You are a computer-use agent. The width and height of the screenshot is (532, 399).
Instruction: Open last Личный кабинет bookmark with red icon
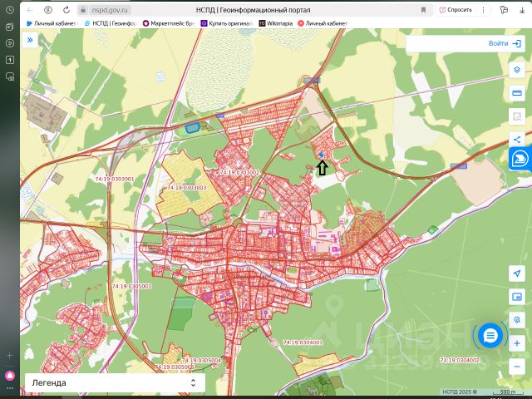click(x=323, y=23)
